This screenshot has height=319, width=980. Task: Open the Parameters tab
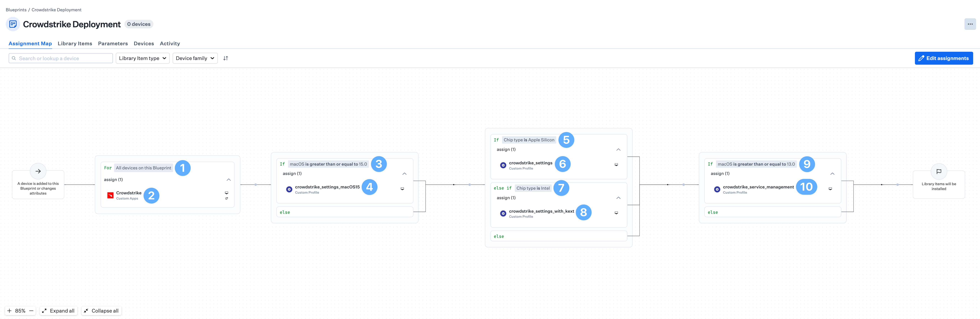(x=113, y=43)
